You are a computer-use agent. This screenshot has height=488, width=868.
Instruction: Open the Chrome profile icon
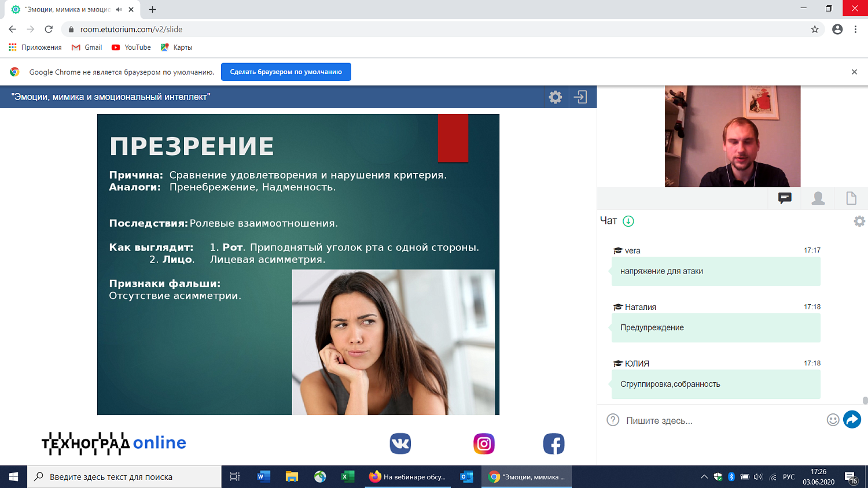click(x=837, y=29)
